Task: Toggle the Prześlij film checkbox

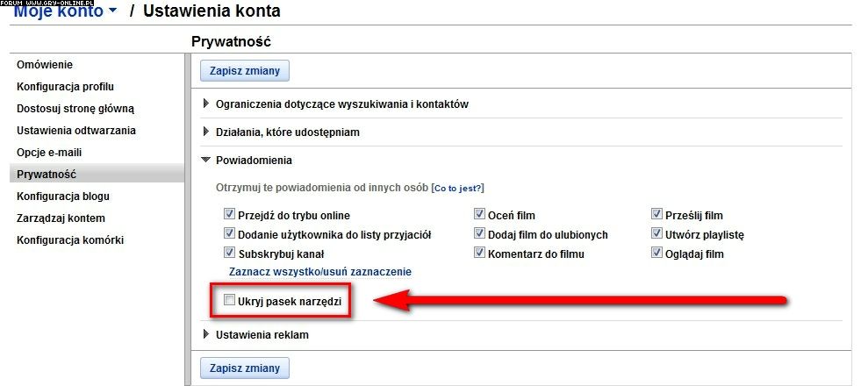Action: (x=657, y=215)
